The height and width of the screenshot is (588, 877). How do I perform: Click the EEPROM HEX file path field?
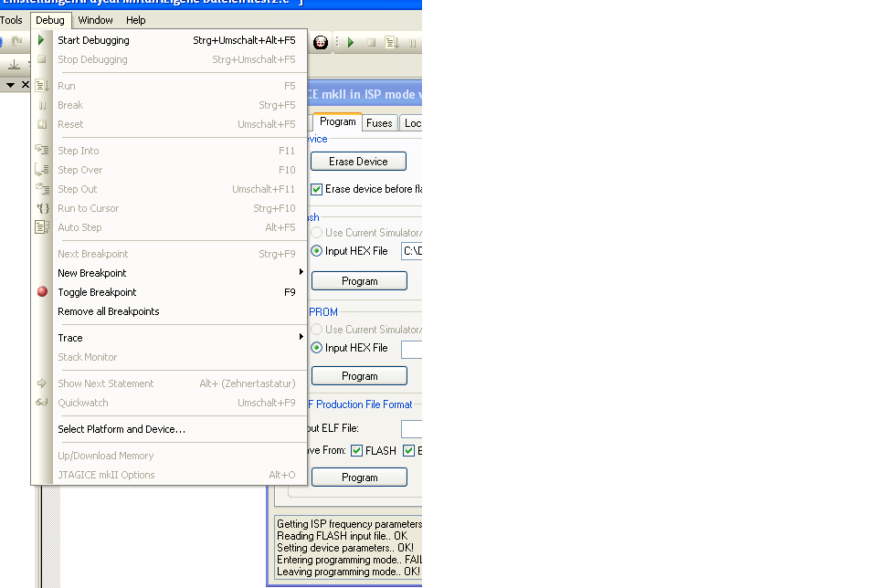[x=412, y=349]
